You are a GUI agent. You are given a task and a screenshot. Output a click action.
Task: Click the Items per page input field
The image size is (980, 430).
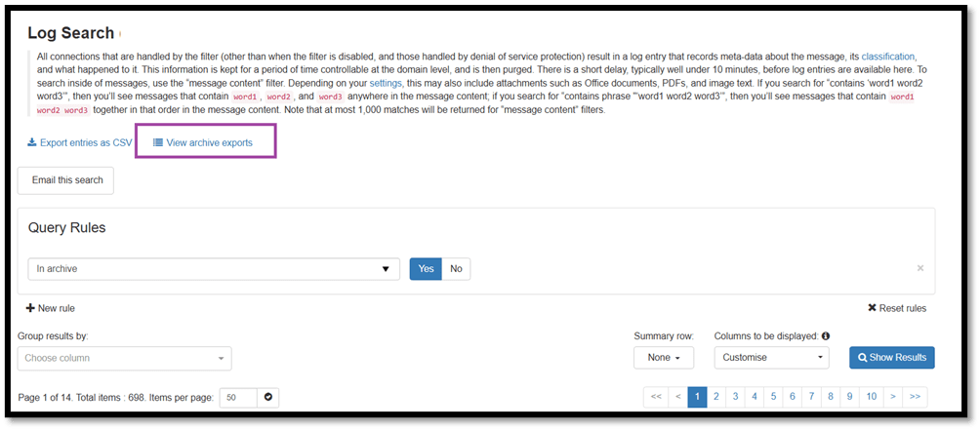[239, 398]
